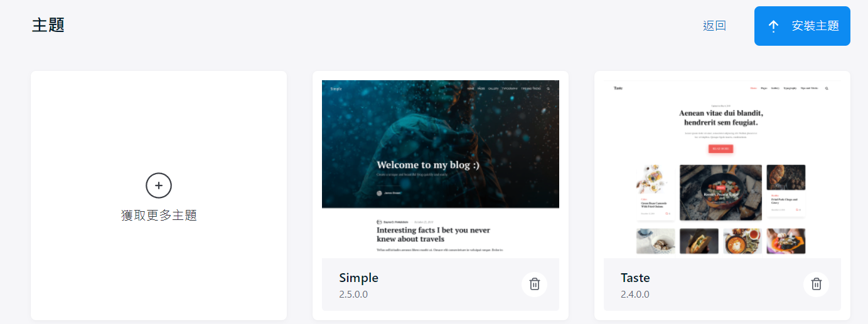
Task: Go back via the 返回 link
Action: [714, 26]
